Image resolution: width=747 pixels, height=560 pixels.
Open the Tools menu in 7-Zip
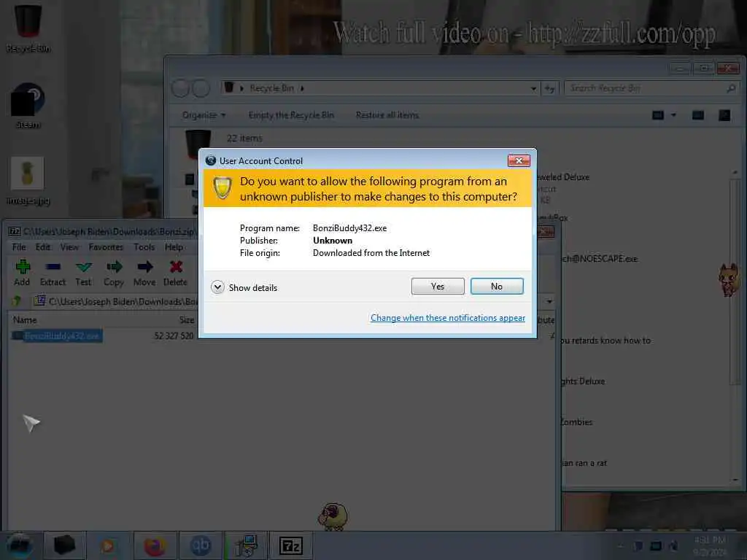click(x=144, y=247)
